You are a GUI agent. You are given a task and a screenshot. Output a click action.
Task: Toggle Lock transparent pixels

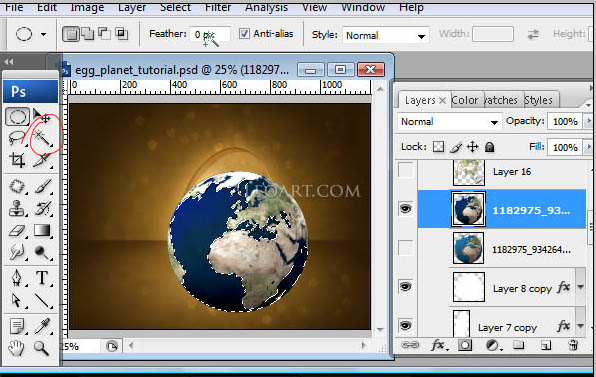[x=438, y=147]
